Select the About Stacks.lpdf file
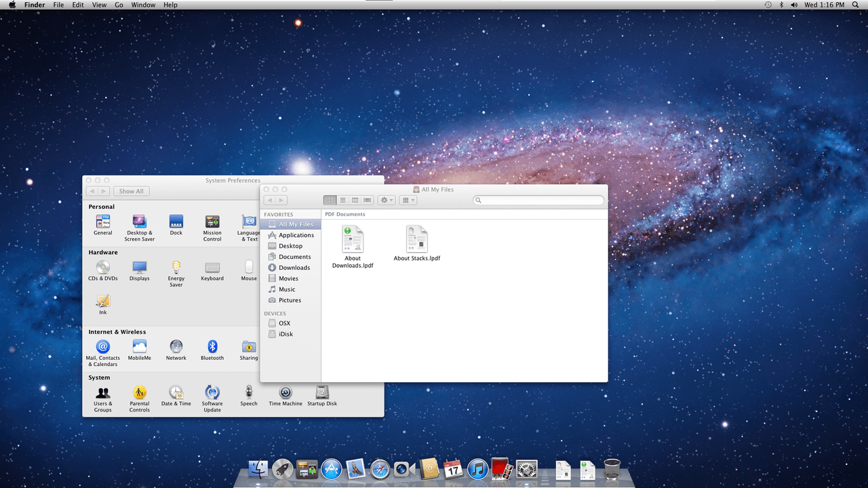Screen dimensions: 868x488 pyautogui.click(x=417, y=243)
